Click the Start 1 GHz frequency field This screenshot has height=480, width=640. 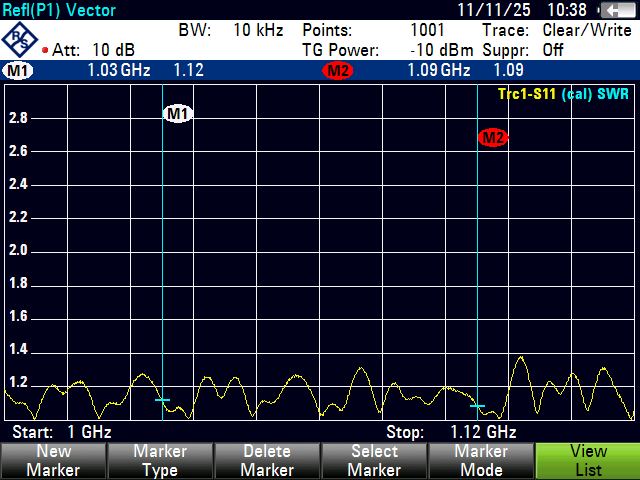pos(62,432)
